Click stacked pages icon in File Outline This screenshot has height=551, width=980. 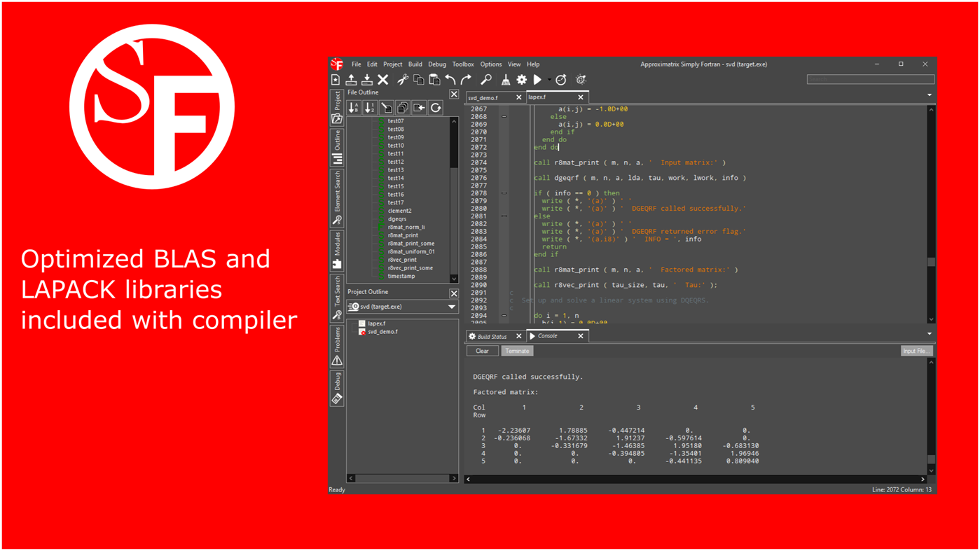[403, 108]
